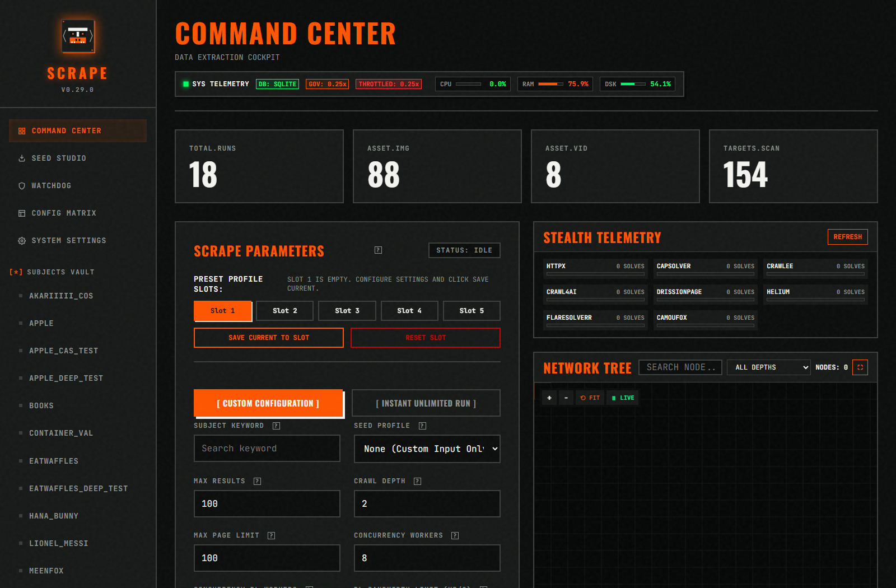
Task: Click the Max Page Limit help icon
Action: click(271, 535)
